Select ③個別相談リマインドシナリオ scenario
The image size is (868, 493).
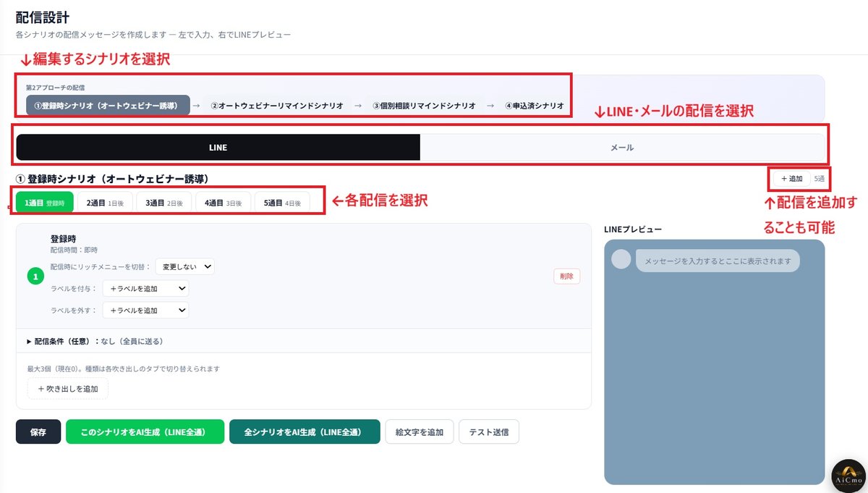point(424,106)
